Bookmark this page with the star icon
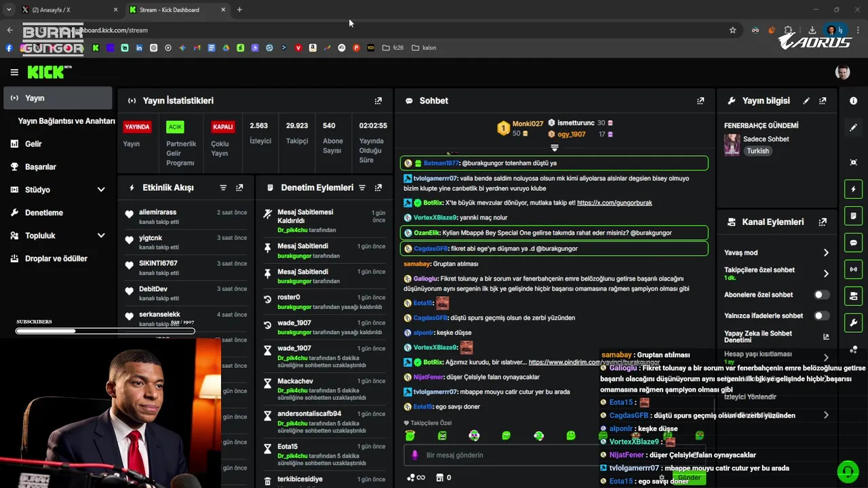The image size is (868, 488). pos(732,30)
